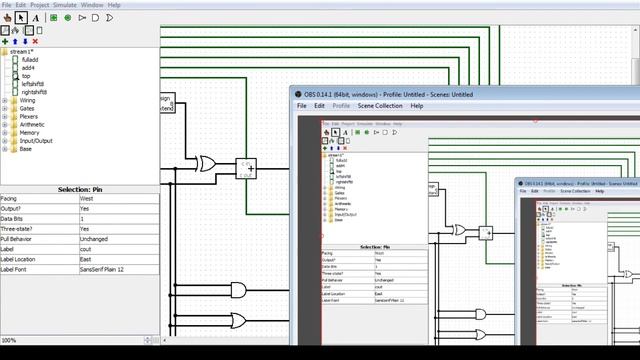Image resolution: width=640 pixels, height=360 pixels.
Task: Click the 'Selection: Pin' header in Logisim
Action: [80, 190]
